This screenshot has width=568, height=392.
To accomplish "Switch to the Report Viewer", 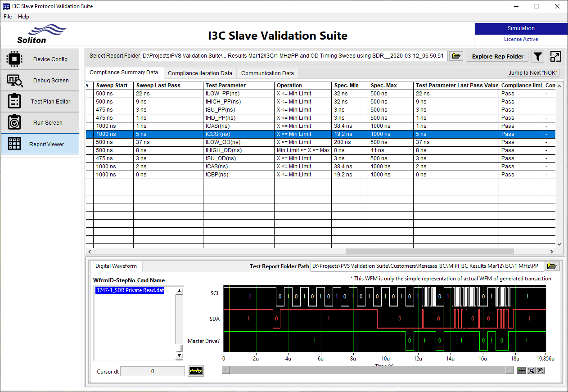I will [x=40, y=144].
